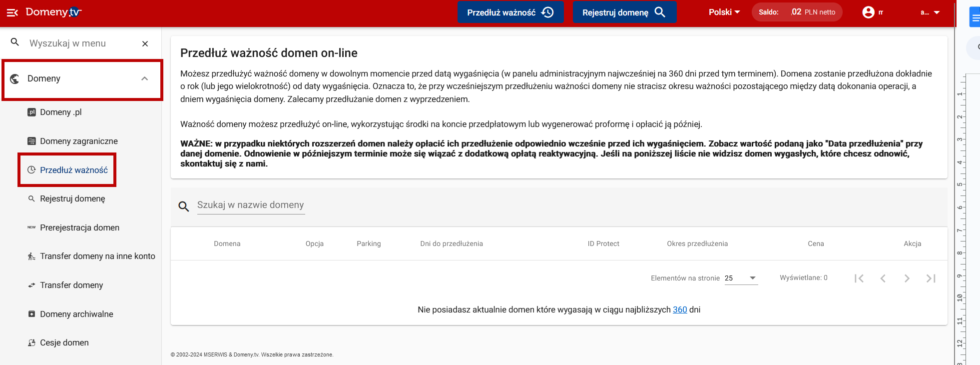This screenshot has height=365, width=980.
Task: Follow the 360 days link
Action: [680, 309]
